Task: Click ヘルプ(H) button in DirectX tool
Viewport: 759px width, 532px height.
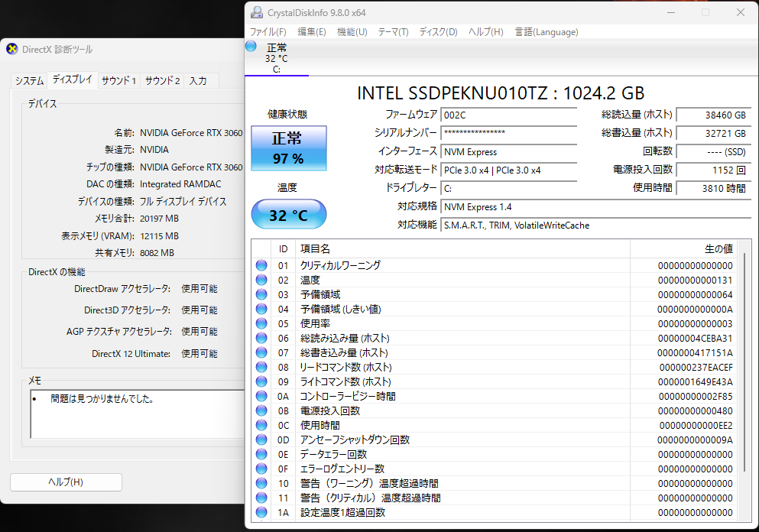Action: coord(66,482)
